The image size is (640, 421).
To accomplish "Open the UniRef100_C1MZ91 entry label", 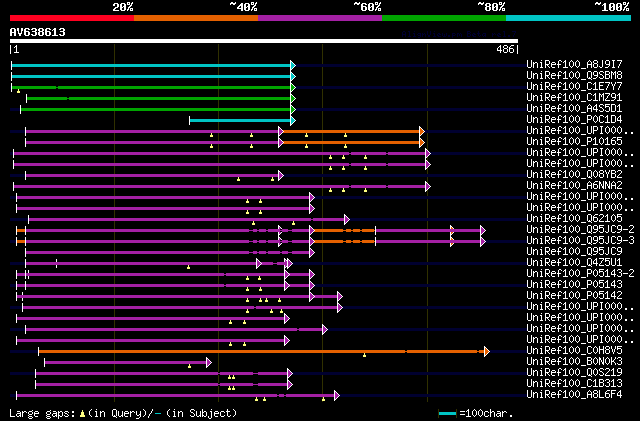I will [x=574, y=97].
